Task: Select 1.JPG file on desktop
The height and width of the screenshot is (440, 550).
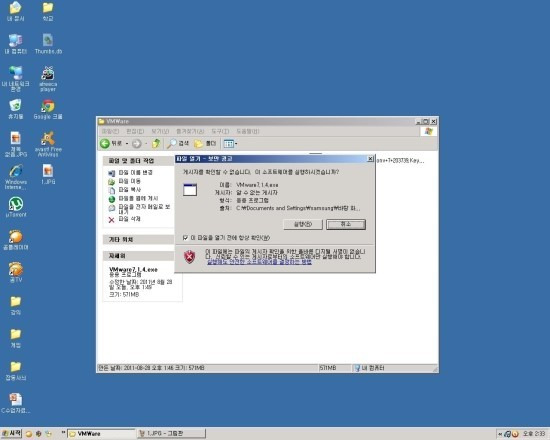Action: point(48,174)
